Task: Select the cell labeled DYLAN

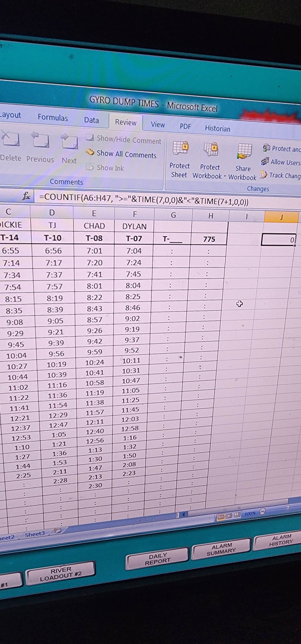Action: coord(134,227)
